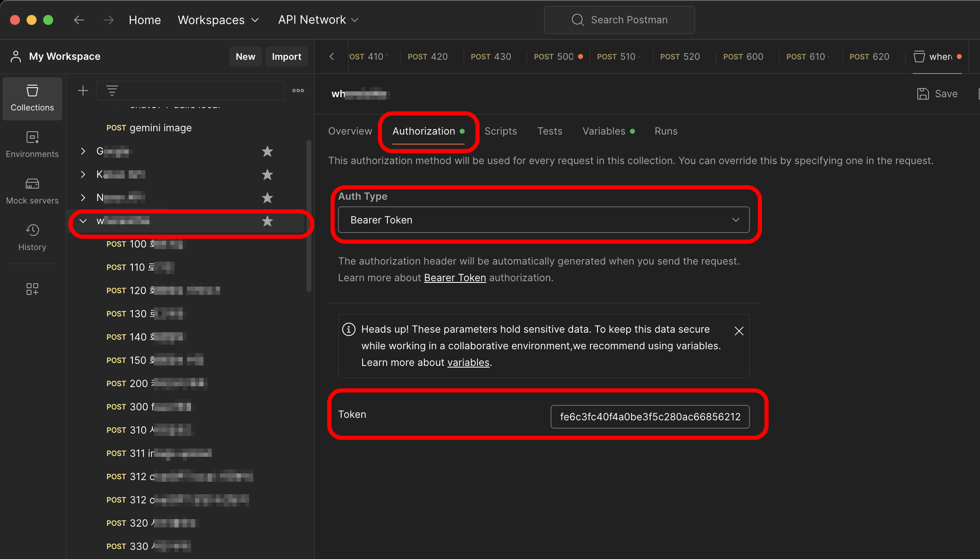980x559 pixels.
Task: Toggle star on the N collection
Action: (267, 198)
